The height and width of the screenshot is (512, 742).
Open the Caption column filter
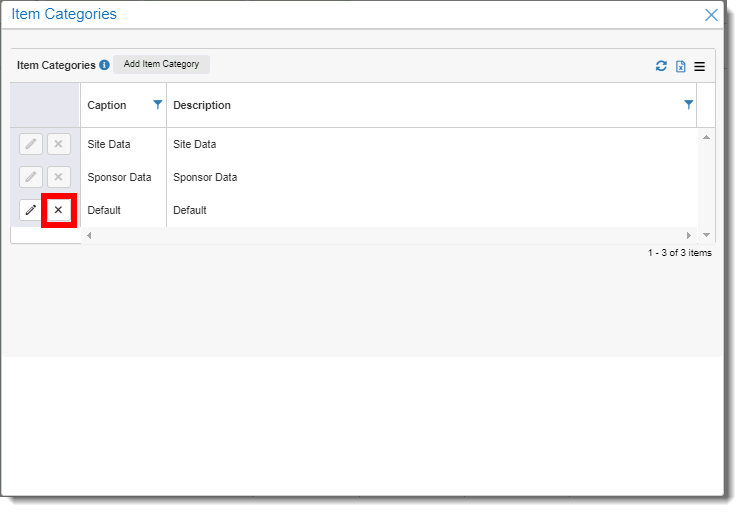[158, 105]
